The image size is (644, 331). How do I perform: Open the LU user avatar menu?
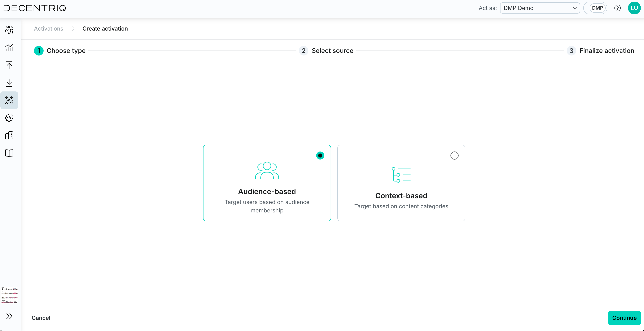(x=634, y=8)
